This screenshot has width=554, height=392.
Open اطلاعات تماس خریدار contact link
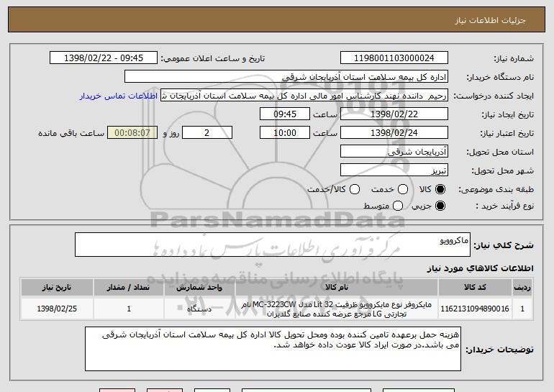tap(119, 96)
